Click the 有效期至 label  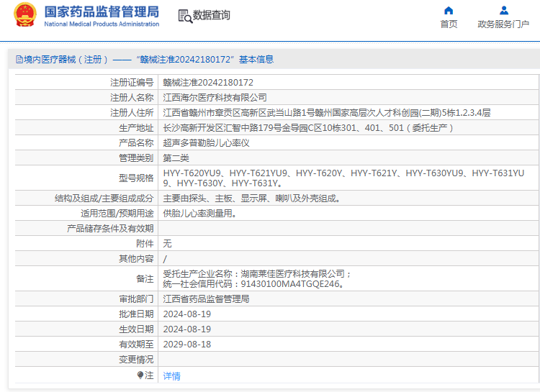pyautogui.click(x=136, y=345)
